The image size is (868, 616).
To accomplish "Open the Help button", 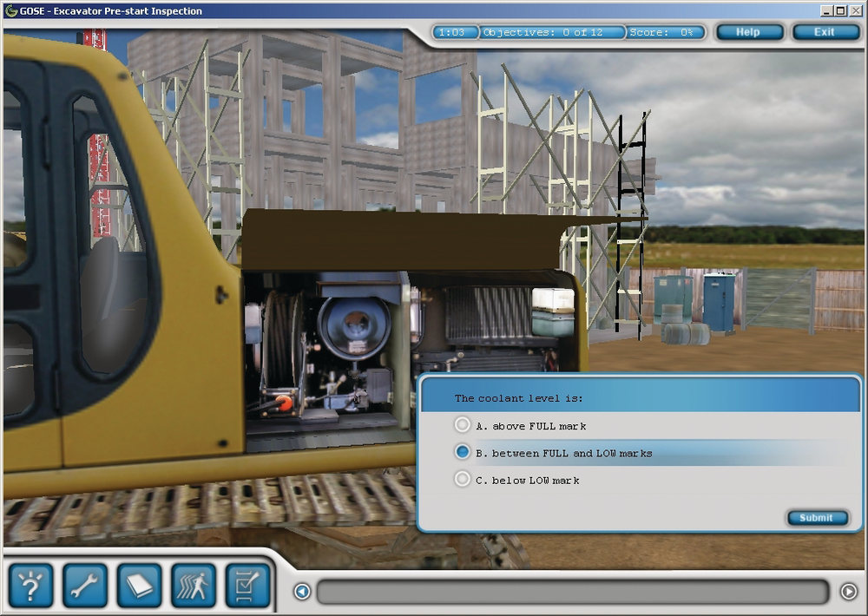I will (x=750, y=32).
